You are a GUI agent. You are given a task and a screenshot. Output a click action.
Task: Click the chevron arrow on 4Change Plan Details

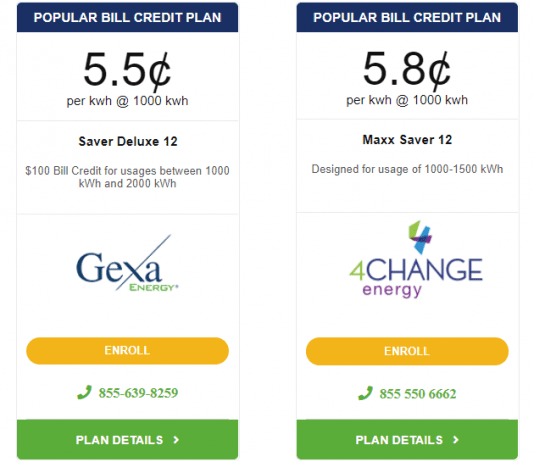coord(456,440)
